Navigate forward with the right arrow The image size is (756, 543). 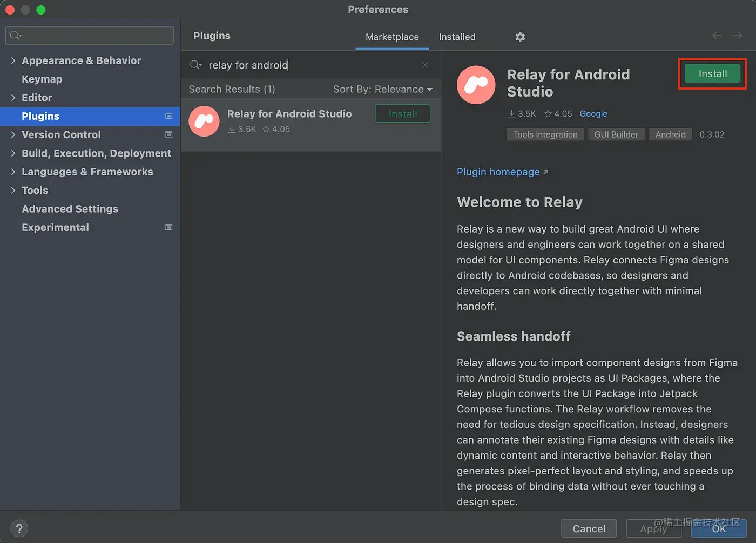click(x=738, y=36)
